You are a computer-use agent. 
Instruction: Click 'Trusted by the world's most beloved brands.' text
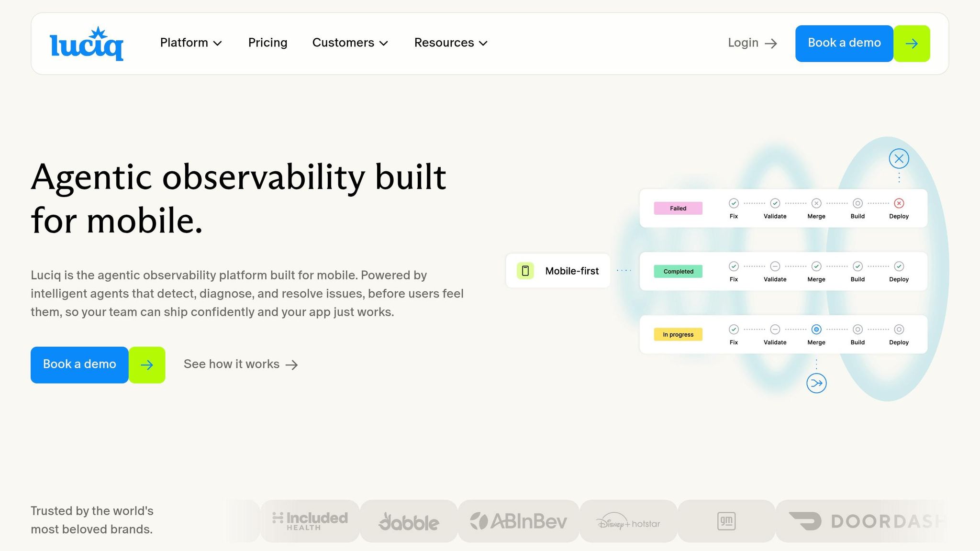click(92, 520)
